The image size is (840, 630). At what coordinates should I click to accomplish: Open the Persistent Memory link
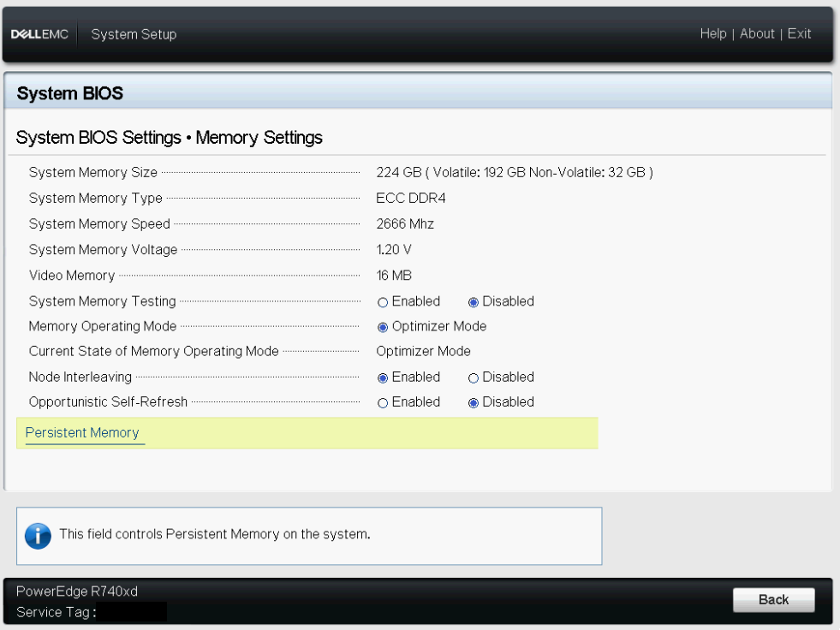82,433
